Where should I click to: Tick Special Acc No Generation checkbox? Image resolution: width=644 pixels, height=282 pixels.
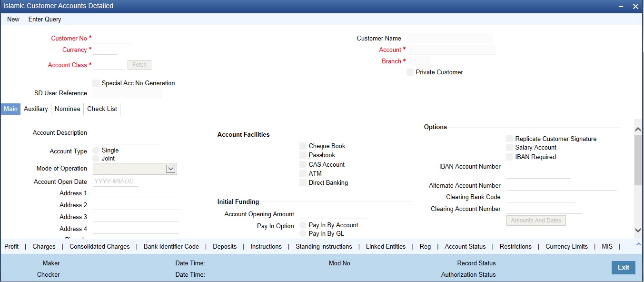pos(96,83)
